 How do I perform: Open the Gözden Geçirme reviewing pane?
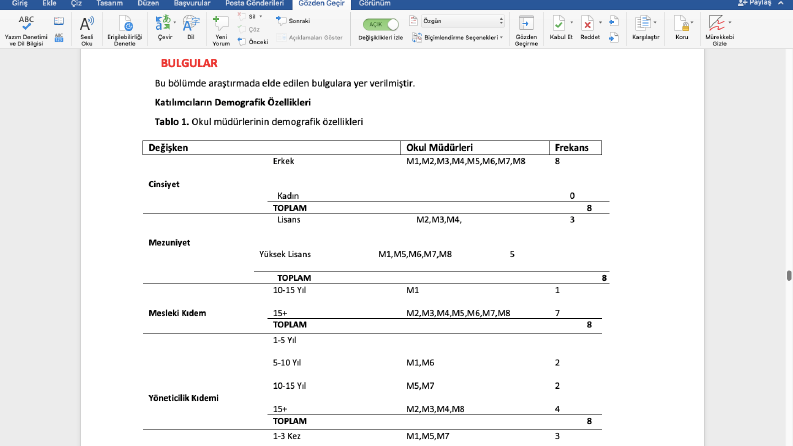click(x=526, y=30)
